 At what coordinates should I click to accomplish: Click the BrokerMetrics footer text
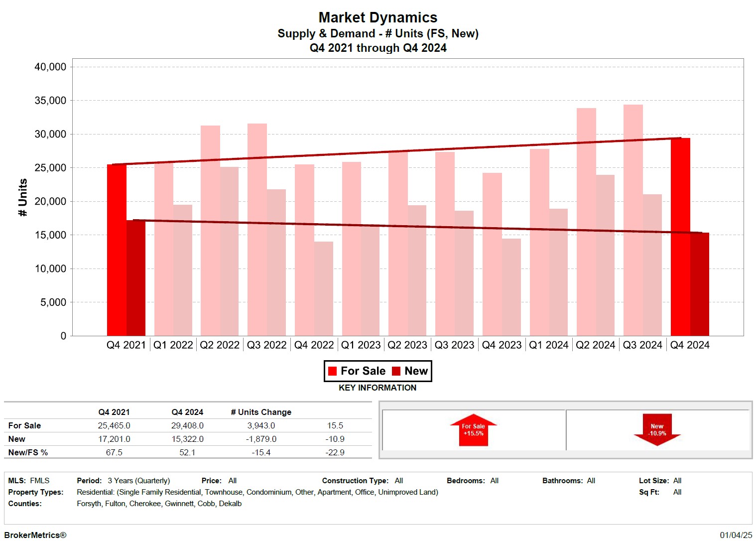35,535
